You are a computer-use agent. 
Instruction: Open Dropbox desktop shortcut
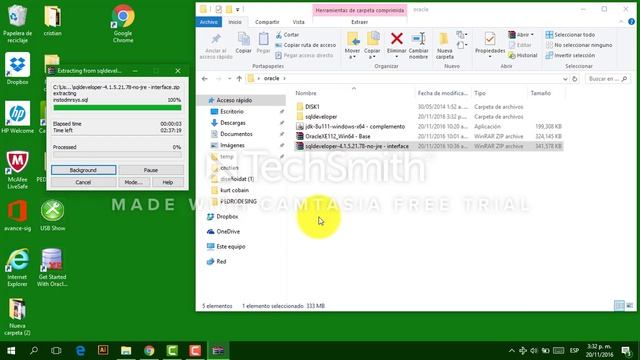click(17, 69)
